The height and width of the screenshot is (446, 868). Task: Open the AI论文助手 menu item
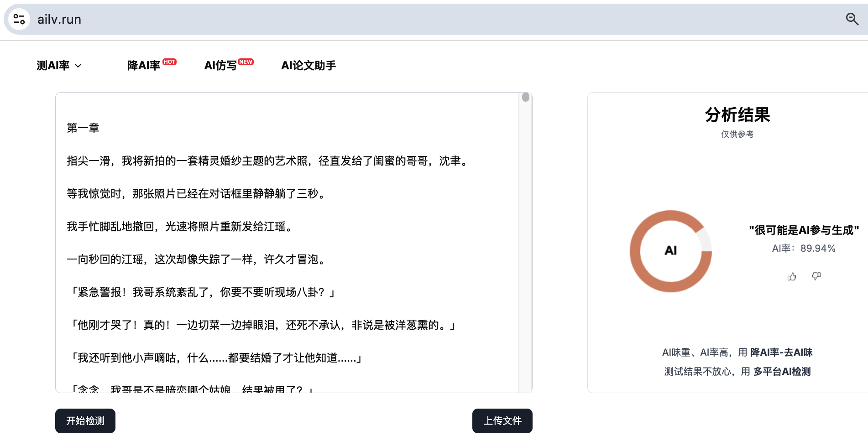(x=309, y=65)
